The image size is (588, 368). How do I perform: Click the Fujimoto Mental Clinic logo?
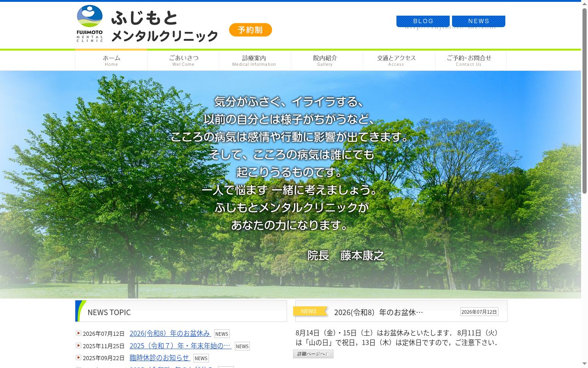coord(90,23)
